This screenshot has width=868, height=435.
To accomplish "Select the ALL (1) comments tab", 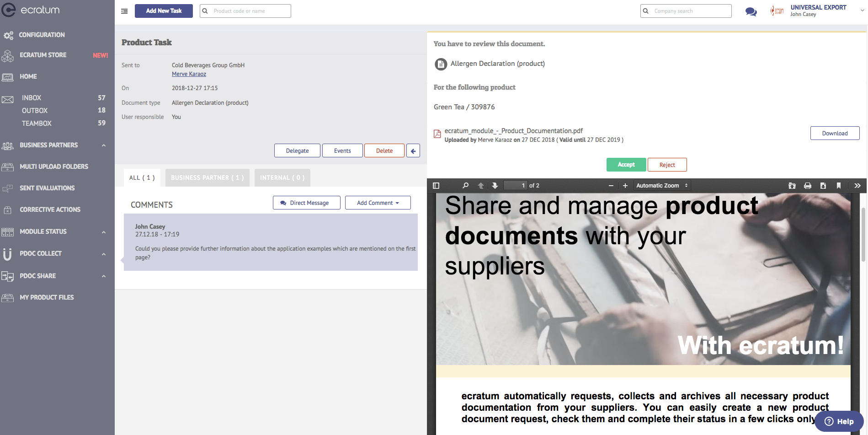I will (x=142, y=178).
